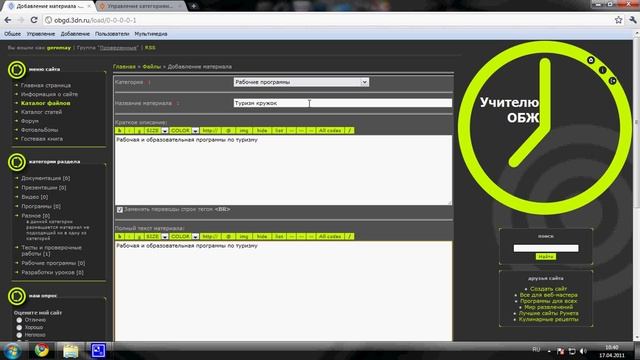
Task: Apply bold in brief description toolbar
Action: point(120,131)
